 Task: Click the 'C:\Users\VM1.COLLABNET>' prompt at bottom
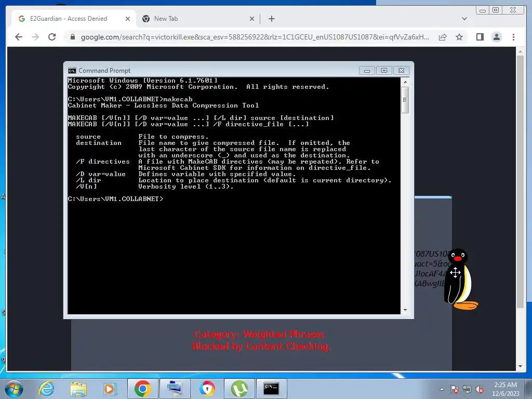click(115, 199)
